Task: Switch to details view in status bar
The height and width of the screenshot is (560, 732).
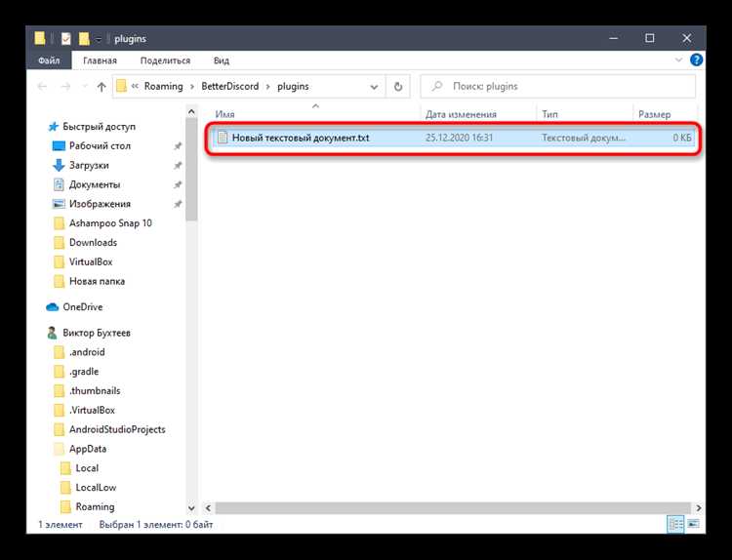Action: pyautogui.click(x=675, y=525)
